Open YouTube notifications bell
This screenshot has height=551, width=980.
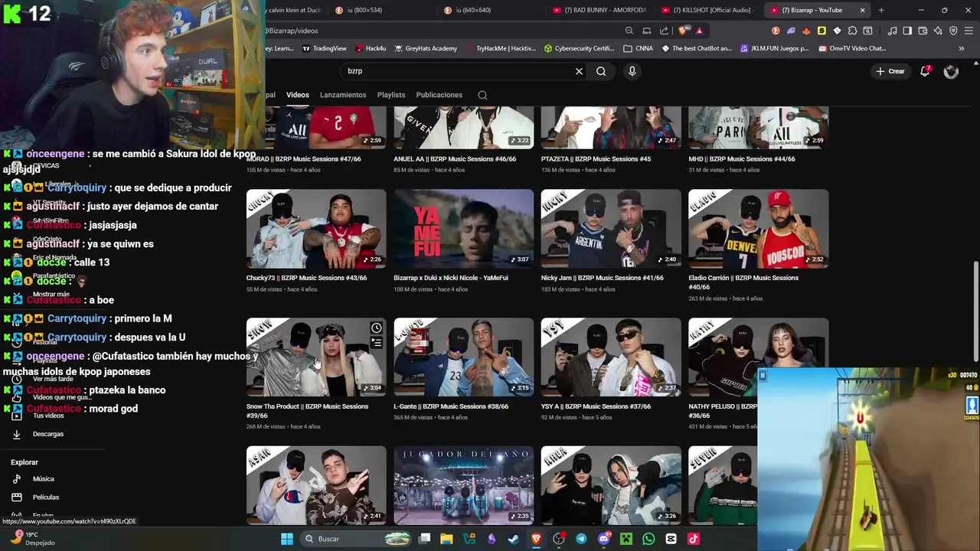point(925,71)
